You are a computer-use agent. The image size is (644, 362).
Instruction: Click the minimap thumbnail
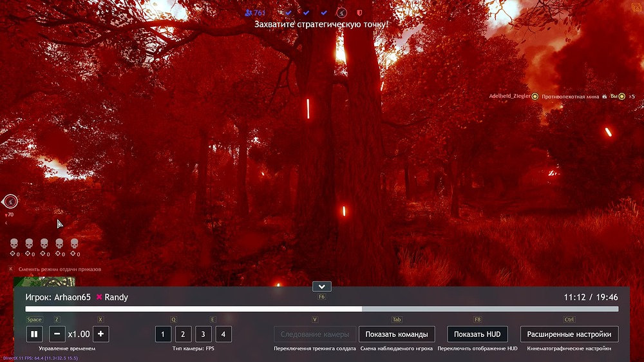click(45, 281)
